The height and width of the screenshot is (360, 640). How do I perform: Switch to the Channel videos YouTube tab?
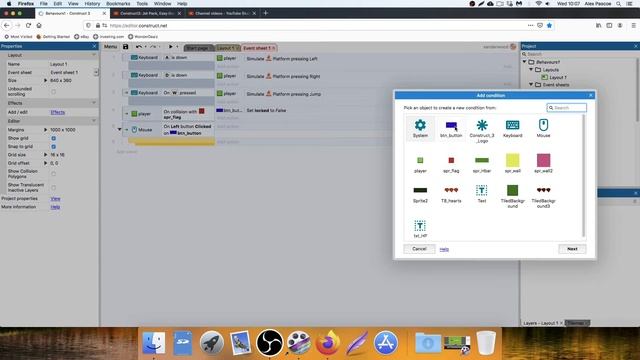(x=222, y=13)
